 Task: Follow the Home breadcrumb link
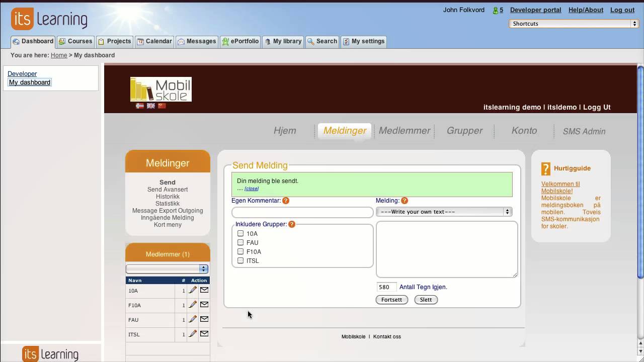point(59,55)
